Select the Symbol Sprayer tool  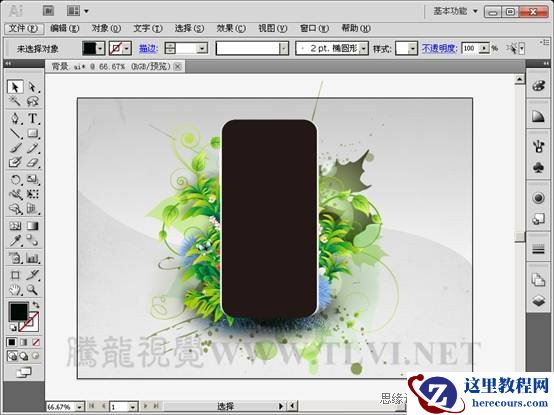click(15, 258)
